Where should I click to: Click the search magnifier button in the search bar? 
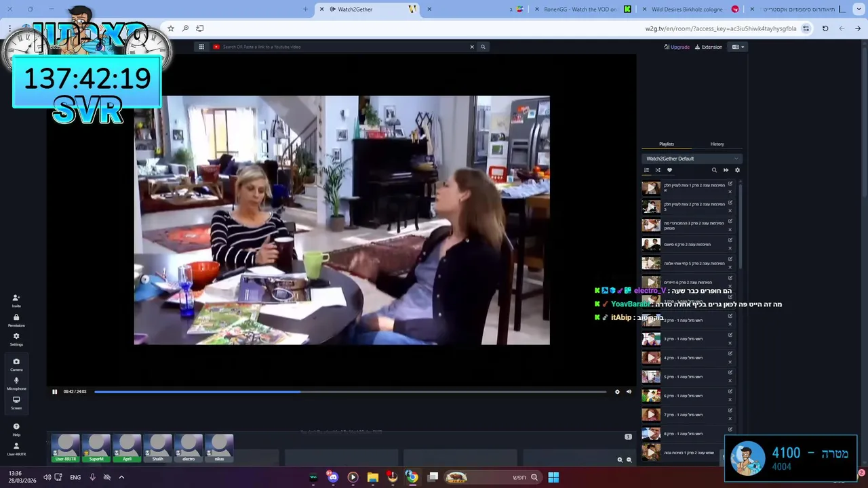483,47
